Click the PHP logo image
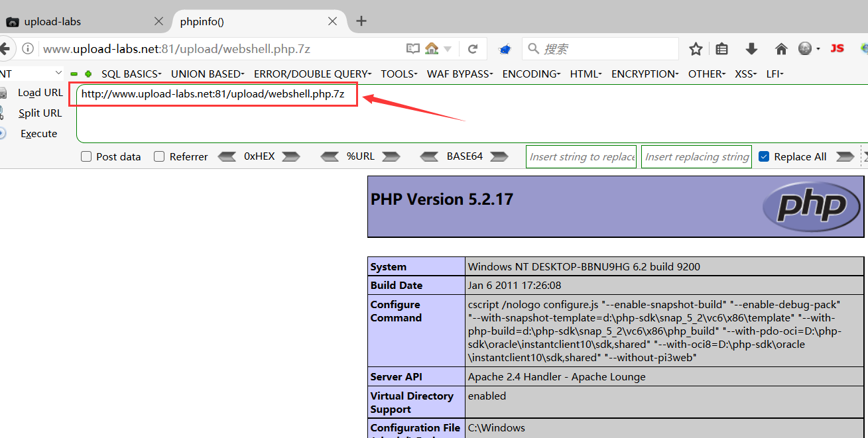 coord(812,205)
